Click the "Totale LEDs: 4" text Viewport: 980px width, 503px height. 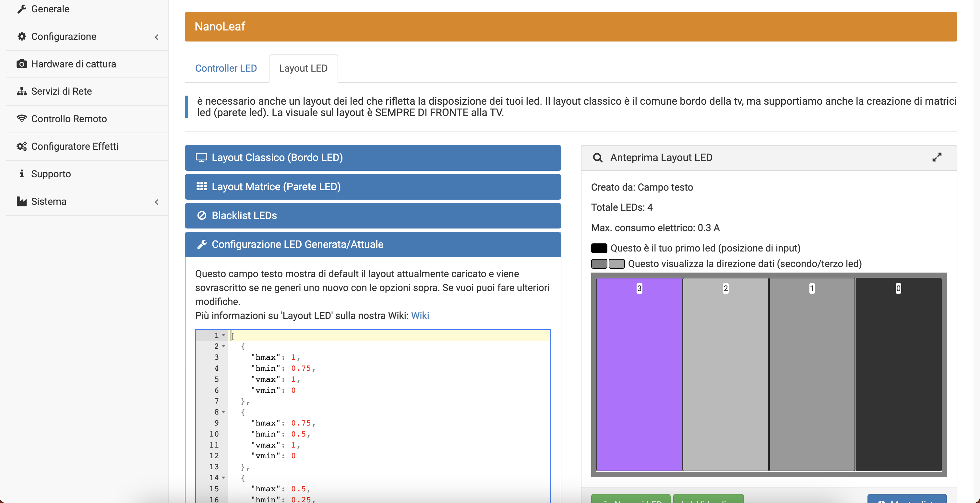pyautogui.click(x=622, y=208)
